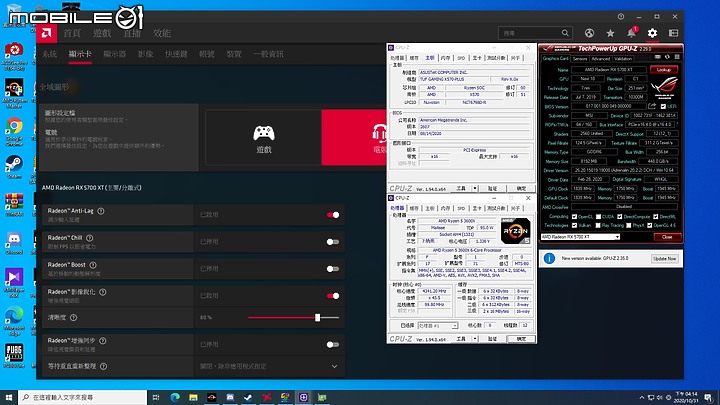720x405 pixels.
Task: Disable the Radeon Anti-Lag toggle
Action: [x=333, y=215]
